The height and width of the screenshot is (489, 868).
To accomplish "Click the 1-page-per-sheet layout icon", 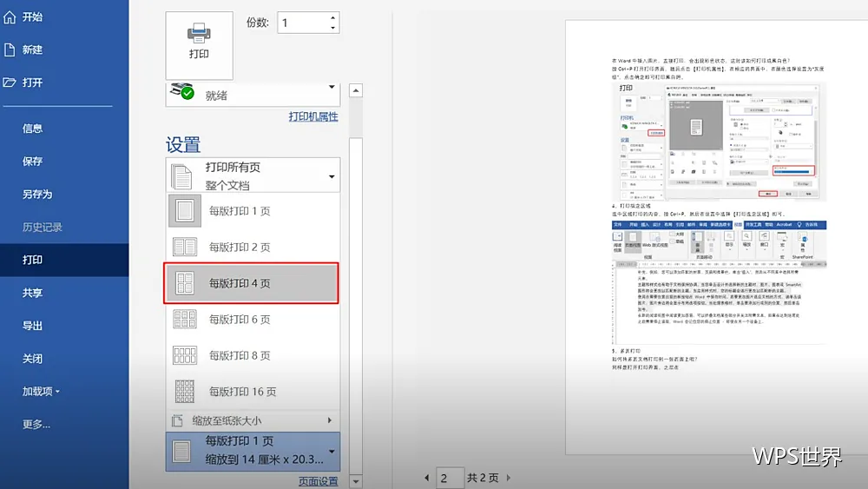I will [x=185, y=210].
